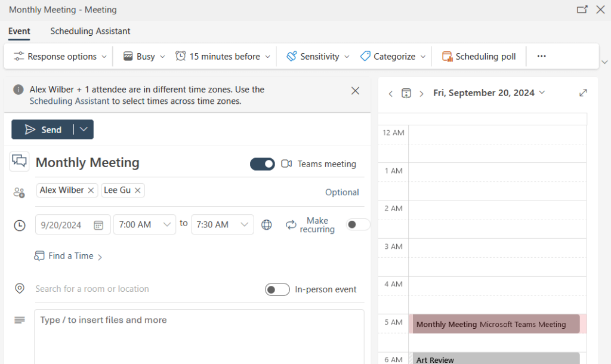Go to next day in calendar
Screen dimensions: 611x364
(x=421, y=94)
